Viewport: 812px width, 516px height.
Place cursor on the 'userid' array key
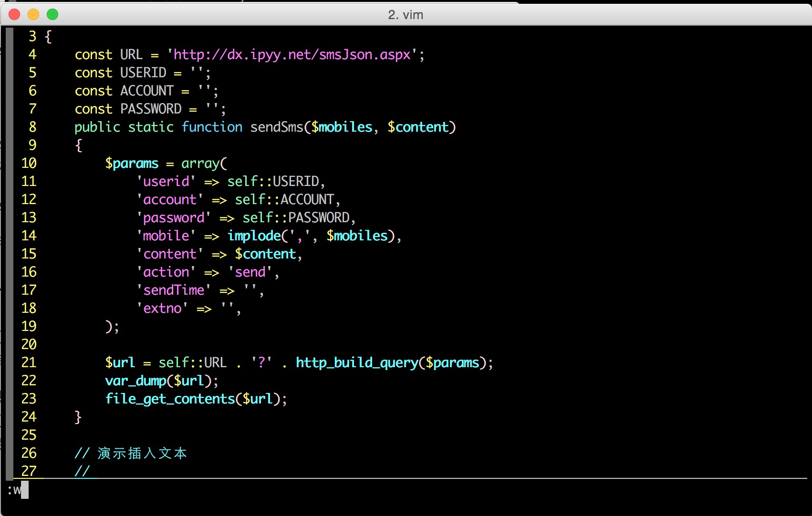(x=166, y=182)
